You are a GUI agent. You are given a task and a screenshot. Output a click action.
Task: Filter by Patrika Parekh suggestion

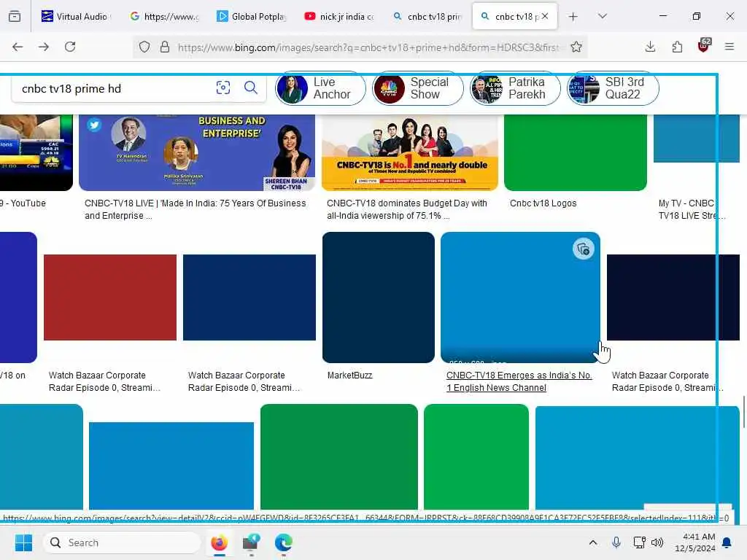tap(515, 88)
